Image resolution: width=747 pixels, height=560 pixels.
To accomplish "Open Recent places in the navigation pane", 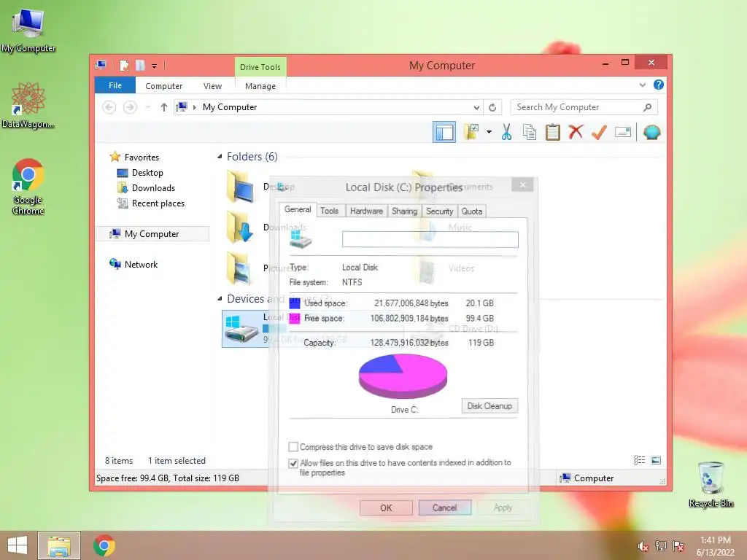I will (158, 203).
